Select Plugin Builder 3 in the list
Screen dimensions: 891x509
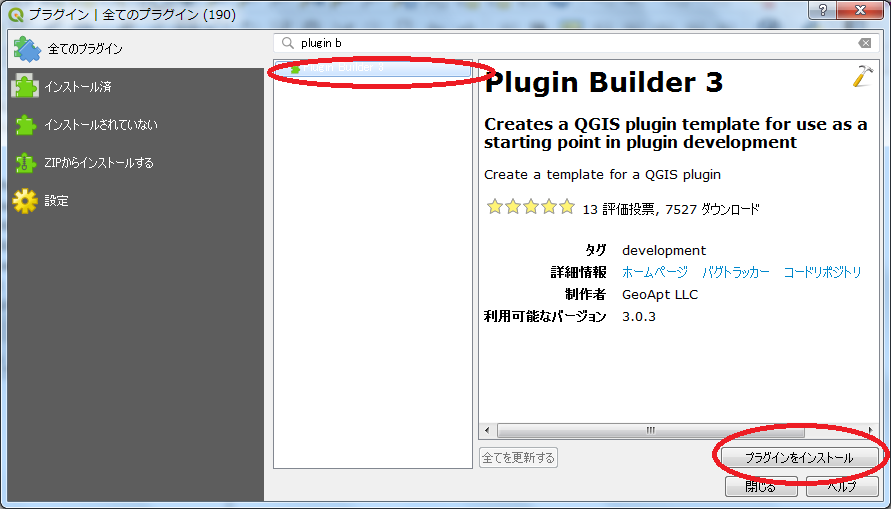[x=373, y=68]
